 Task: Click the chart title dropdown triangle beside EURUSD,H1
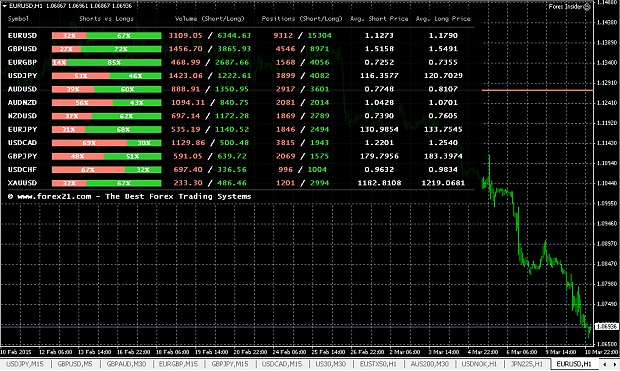(x=4, y=6)
